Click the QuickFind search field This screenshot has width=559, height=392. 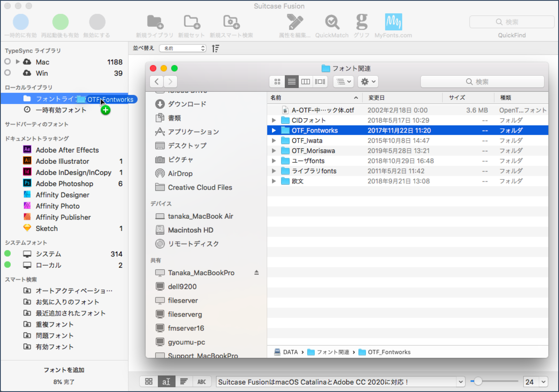tap(512, 22)
